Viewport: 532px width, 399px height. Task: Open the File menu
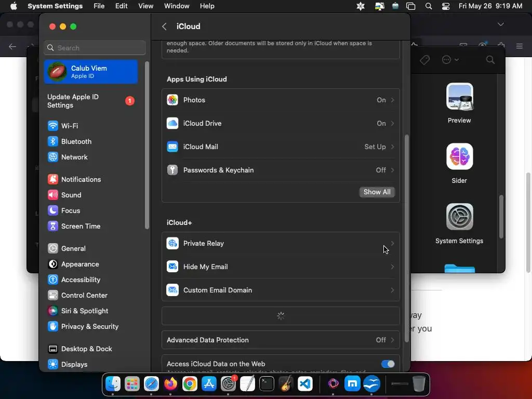click(99, 6)
